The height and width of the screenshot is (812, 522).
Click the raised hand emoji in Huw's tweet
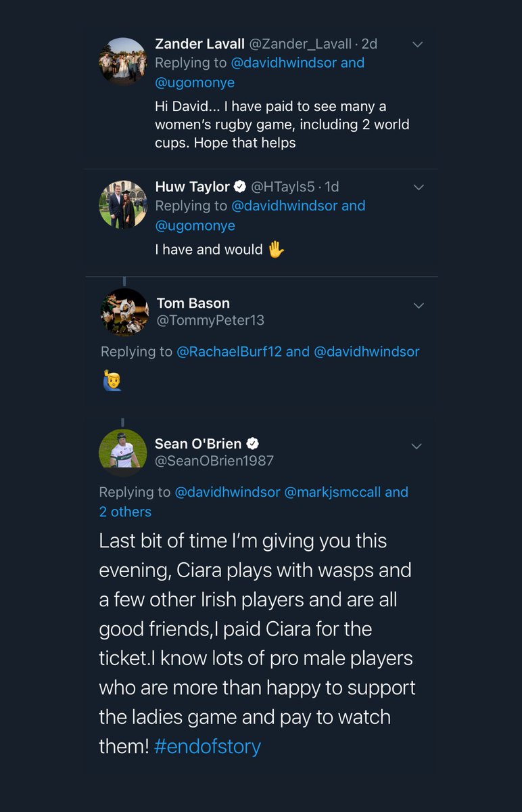pos(276,250)
